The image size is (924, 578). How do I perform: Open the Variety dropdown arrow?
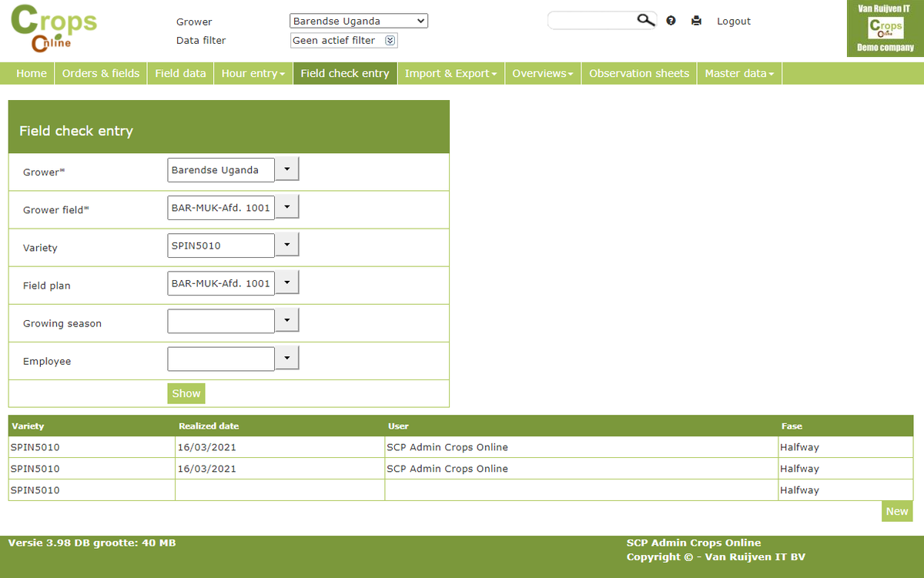287,245
